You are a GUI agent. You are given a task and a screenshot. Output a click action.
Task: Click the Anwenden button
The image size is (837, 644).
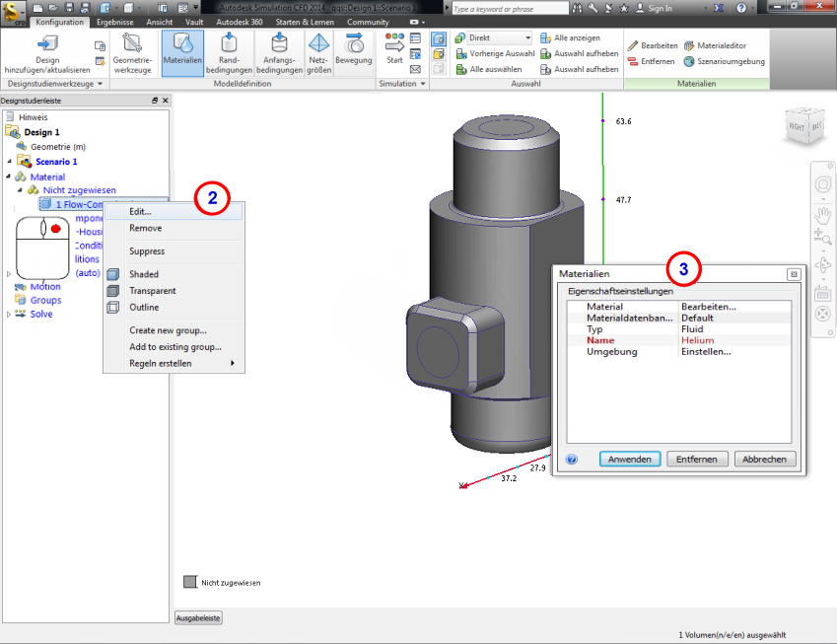(x=629, y=460)
